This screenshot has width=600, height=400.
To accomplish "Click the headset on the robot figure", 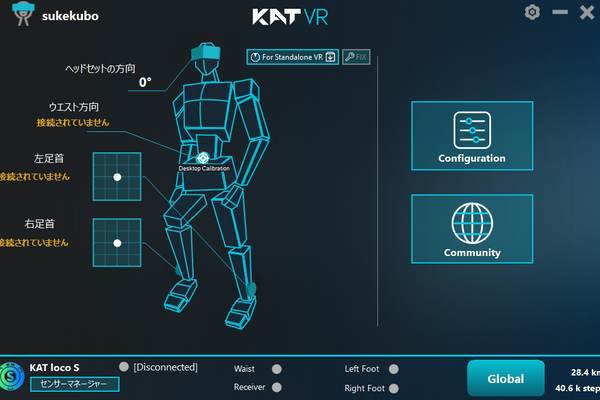I will coord(206,52).
